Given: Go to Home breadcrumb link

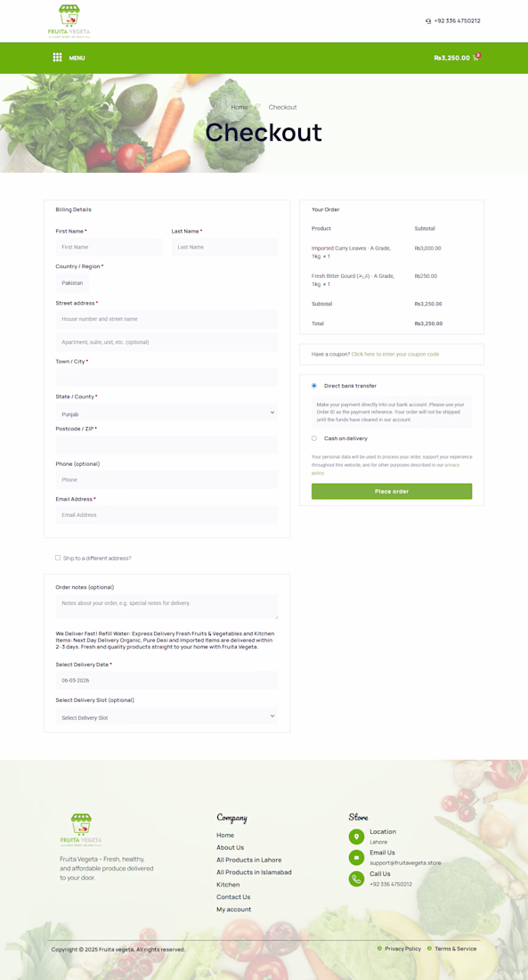Looking at the screenshot, I should pos(240,107).
